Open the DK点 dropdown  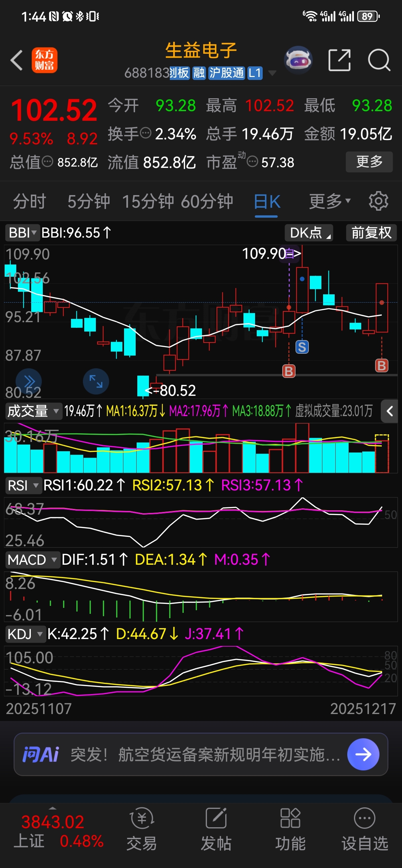[309, 233]
